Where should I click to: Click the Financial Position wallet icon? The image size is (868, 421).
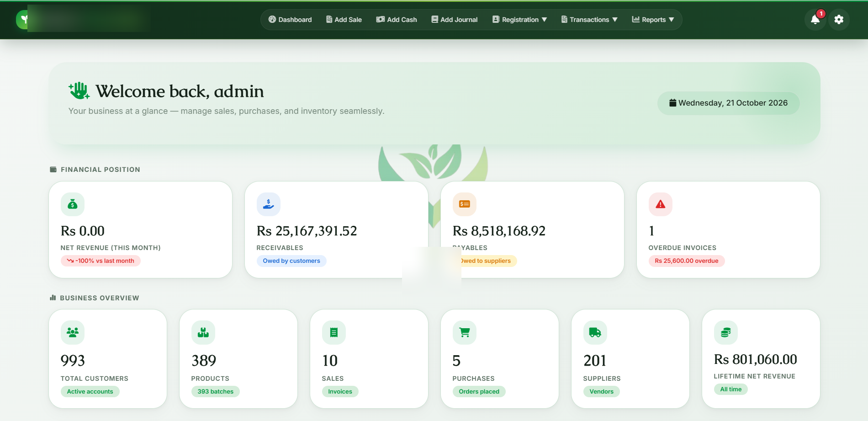click(x=53, y=170)
